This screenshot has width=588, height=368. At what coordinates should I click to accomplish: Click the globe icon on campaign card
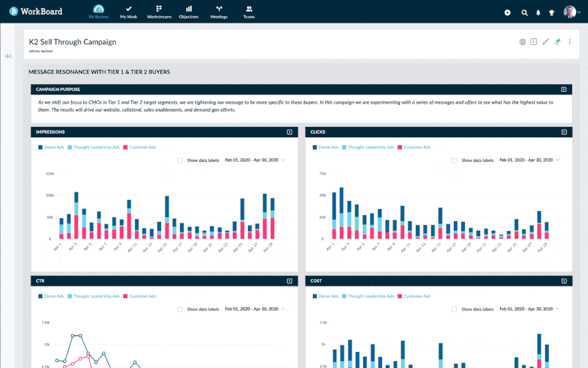(522, 42)
